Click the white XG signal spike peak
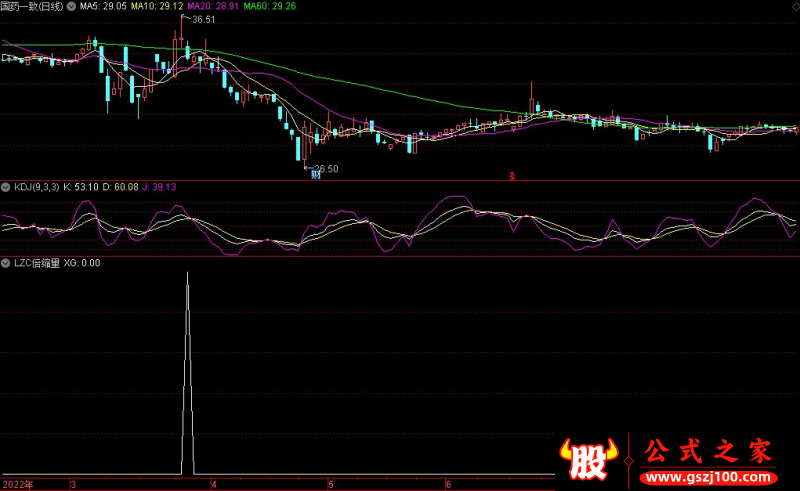The image size is (800, 491). pos(187,274)
